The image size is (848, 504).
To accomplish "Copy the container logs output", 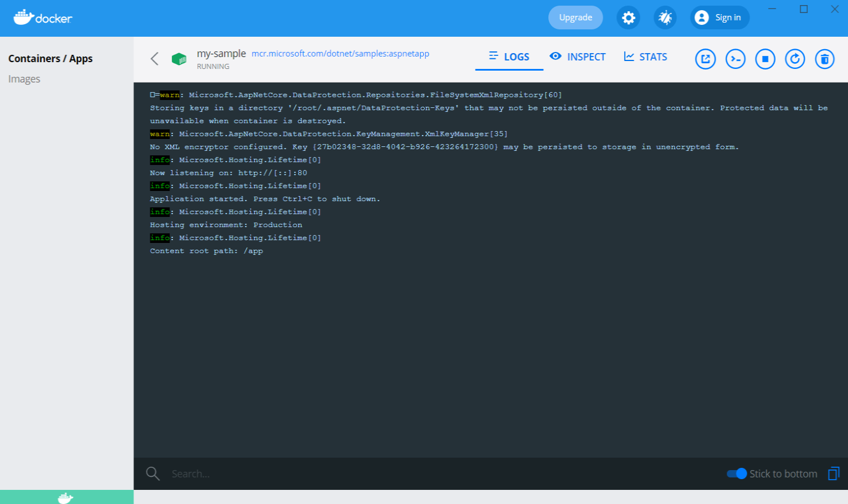I will point(833,473).
